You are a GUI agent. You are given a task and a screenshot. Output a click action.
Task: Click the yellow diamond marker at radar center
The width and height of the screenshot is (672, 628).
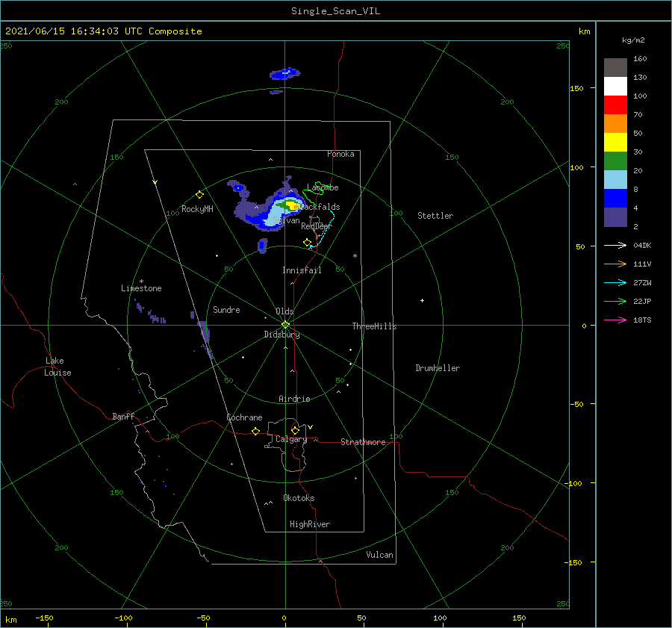(x=285, y=325)
